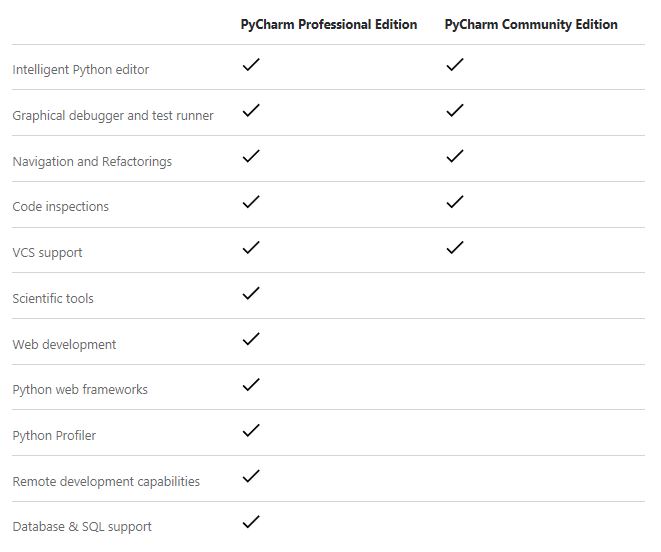Click Community checkmark for VCS support
The width and height of the screenshot is (661, 552).
(455, 247)
